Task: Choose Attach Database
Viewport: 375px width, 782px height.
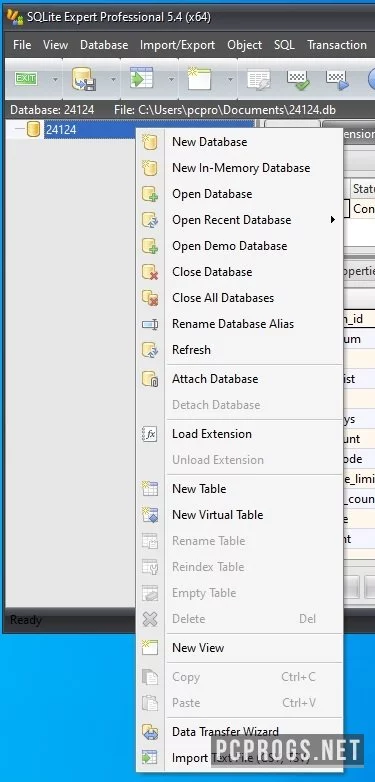Action: (x=239, y=379)
